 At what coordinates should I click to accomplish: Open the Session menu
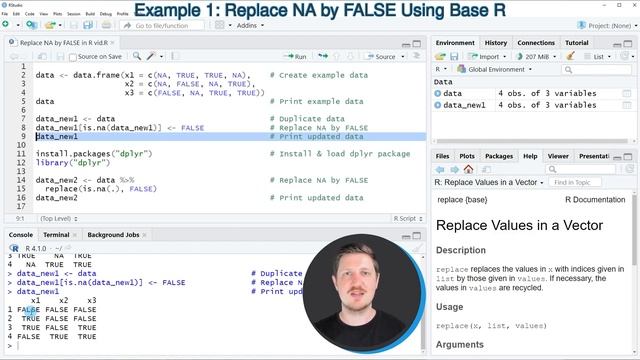pyautogui.click(x=73, y=13)
